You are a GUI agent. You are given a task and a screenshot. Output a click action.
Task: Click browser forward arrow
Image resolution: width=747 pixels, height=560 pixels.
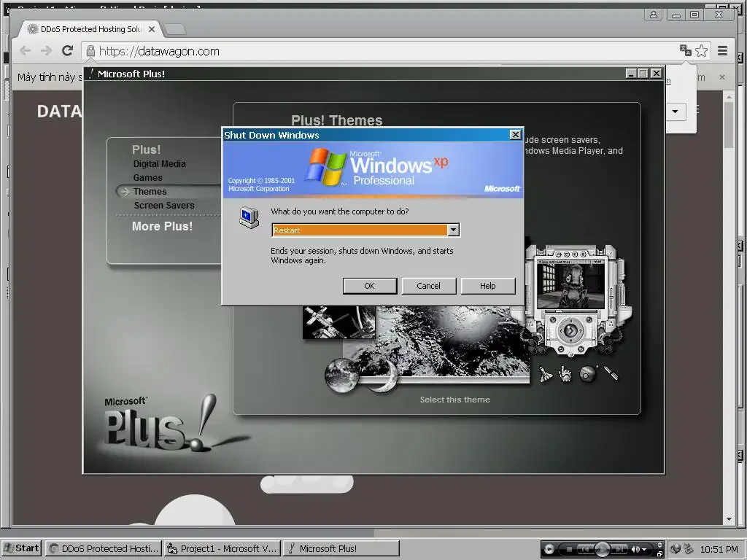46,50
